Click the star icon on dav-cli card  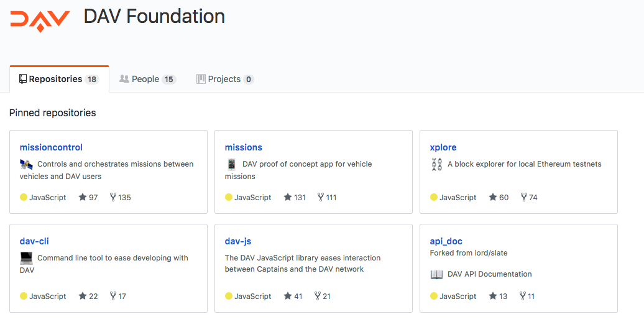(83, 296)
